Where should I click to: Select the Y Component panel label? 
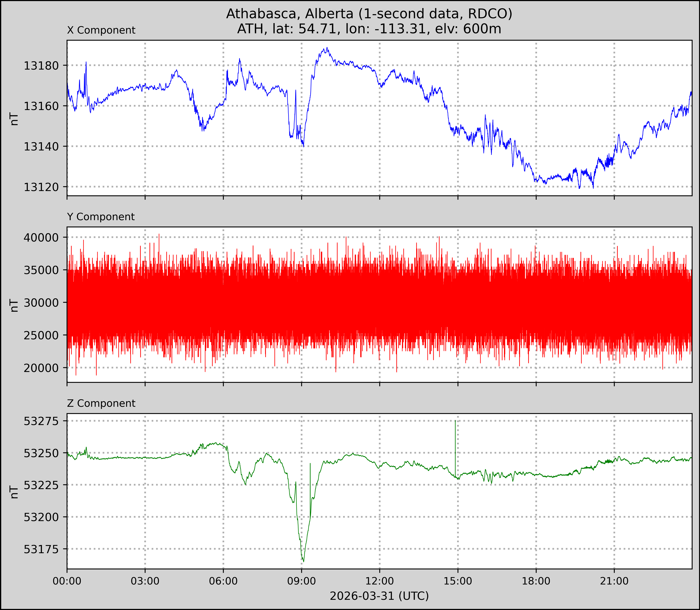[x=101, y=217]
